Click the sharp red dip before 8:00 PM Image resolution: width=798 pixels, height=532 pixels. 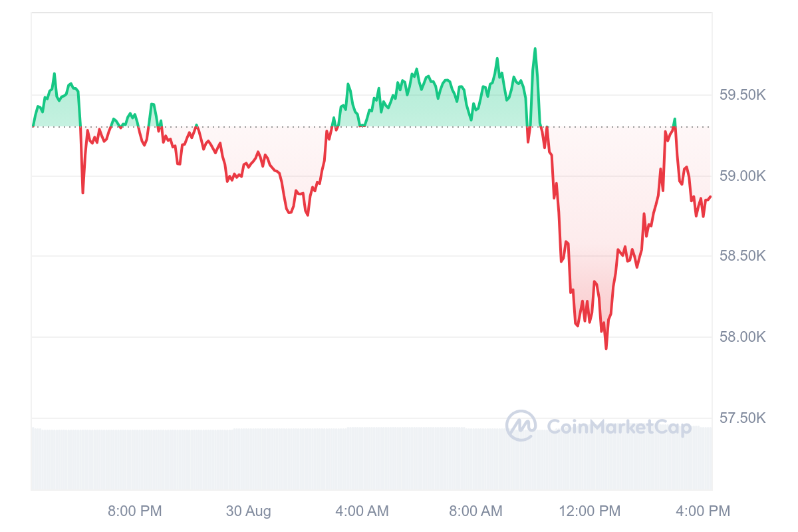[82, 192]
